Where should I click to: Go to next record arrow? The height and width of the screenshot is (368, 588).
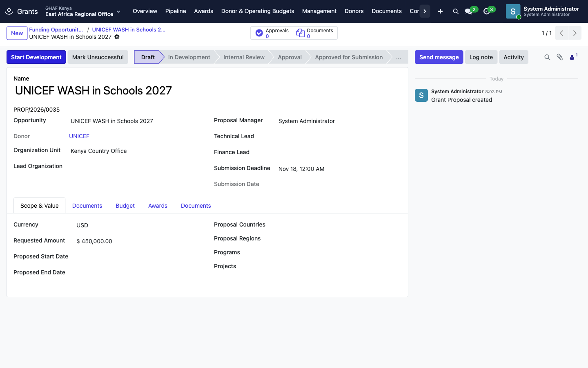pyautogui.click(x=575, y=33)
